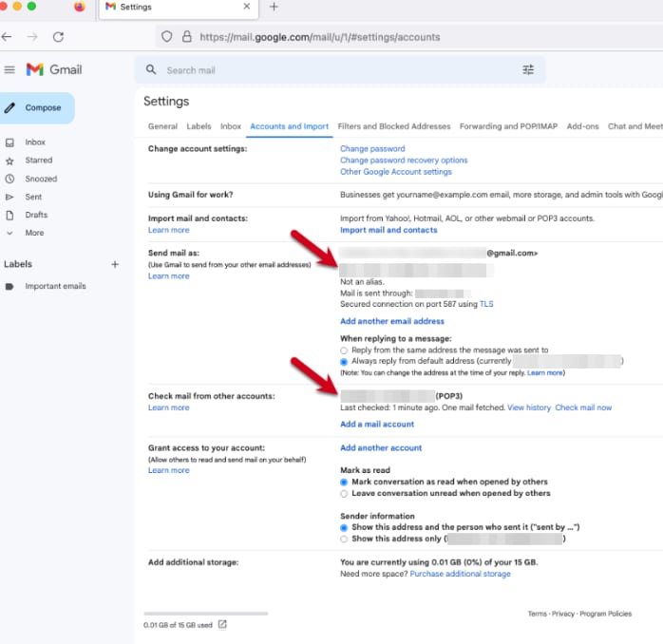The height and width of the screenshot is (644, 663).
Task: Open the Add-ons tab
Action: click(x=582, y=126)
